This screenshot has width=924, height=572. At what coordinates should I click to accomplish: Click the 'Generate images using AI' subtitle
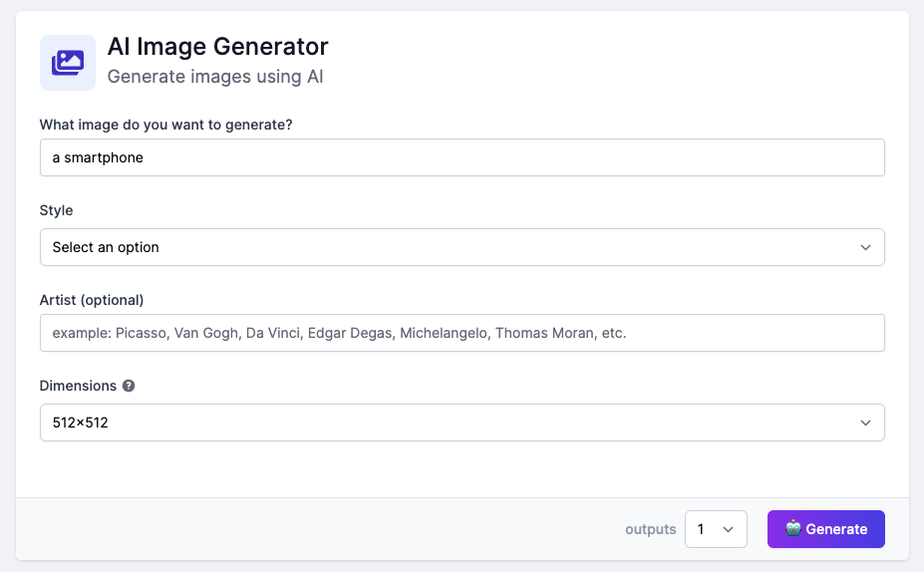tap(215, 76)
